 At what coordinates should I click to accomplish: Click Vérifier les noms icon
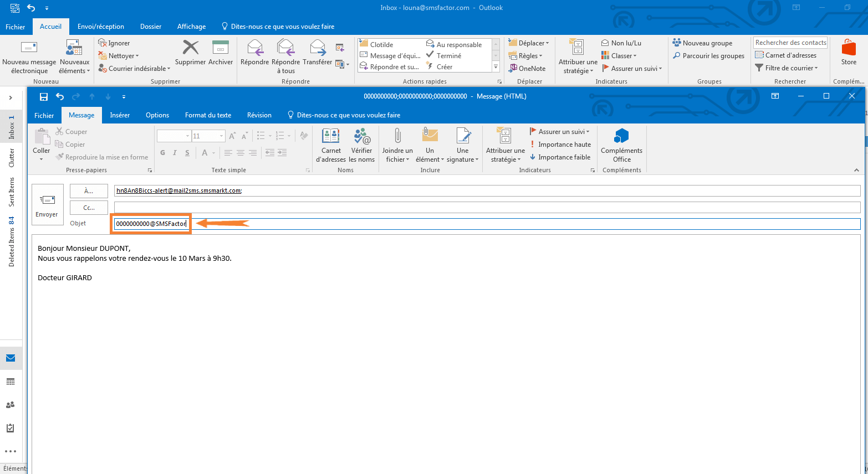coord(361,146)
